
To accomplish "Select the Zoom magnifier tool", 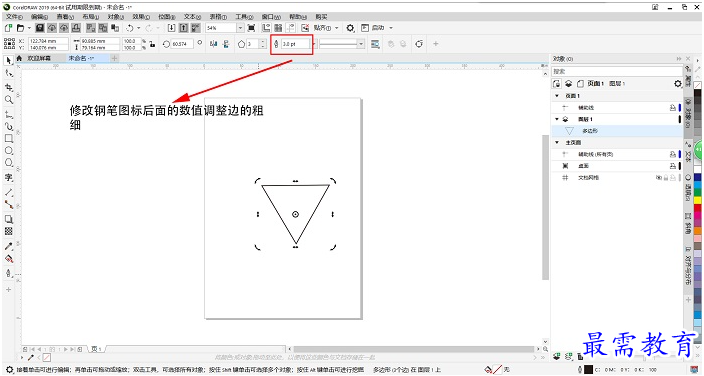I will coord(9,99).
